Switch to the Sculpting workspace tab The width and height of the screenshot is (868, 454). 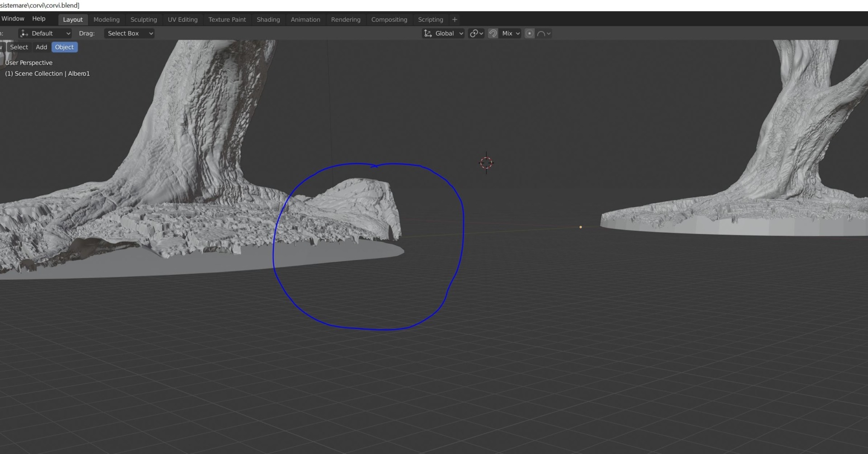144,20
